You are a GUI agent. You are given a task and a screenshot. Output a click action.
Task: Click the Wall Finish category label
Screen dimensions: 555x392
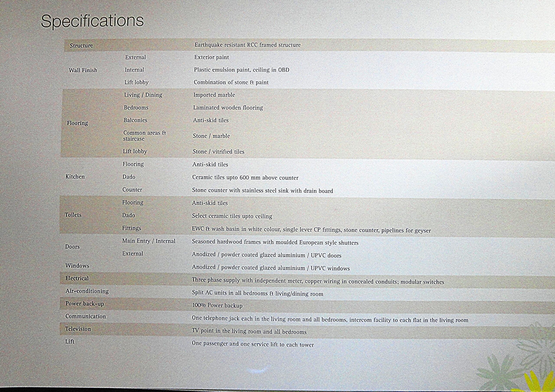pos(83,70)
